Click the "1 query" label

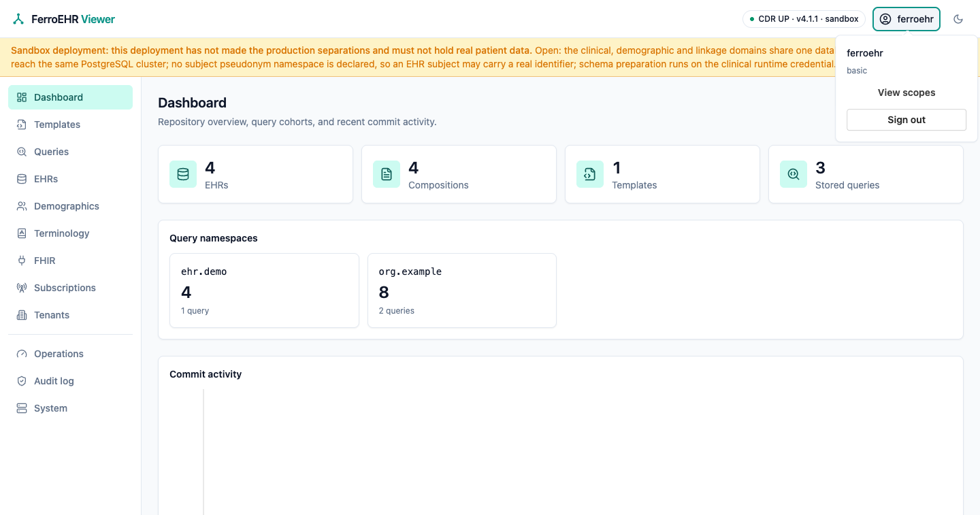point(195,311)
